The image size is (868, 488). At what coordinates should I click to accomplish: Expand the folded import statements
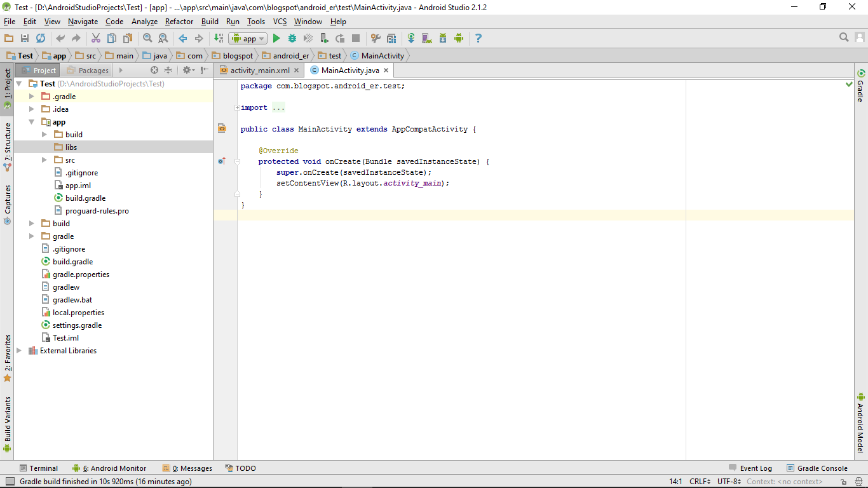coord(237,108)
